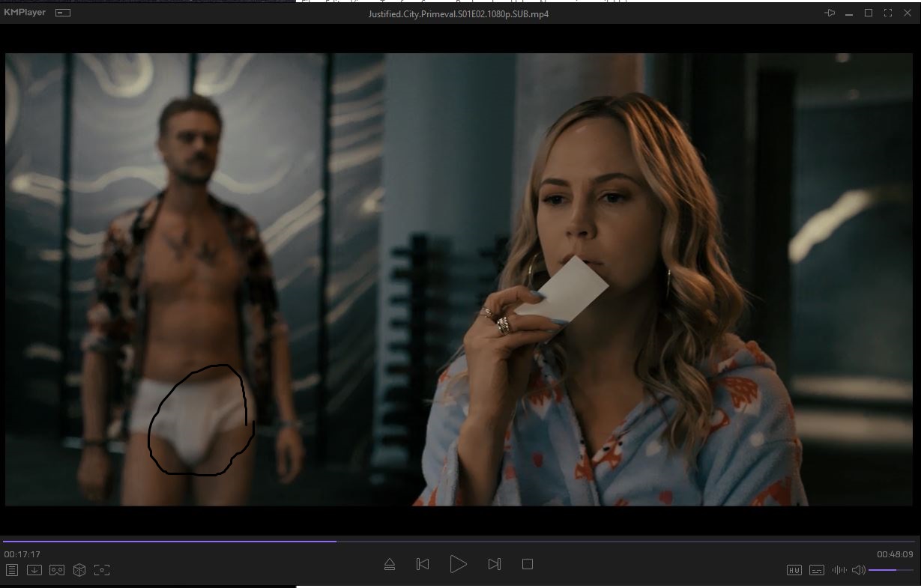Toggle the subtitles icon
Screen dimensions: 921x588
point(817,570)
